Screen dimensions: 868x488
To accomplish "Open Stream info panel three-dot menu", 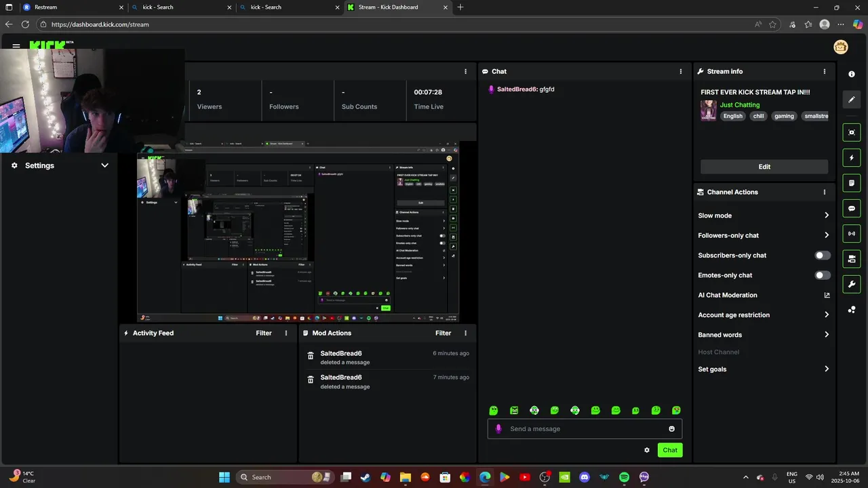I will pos(825,71).
